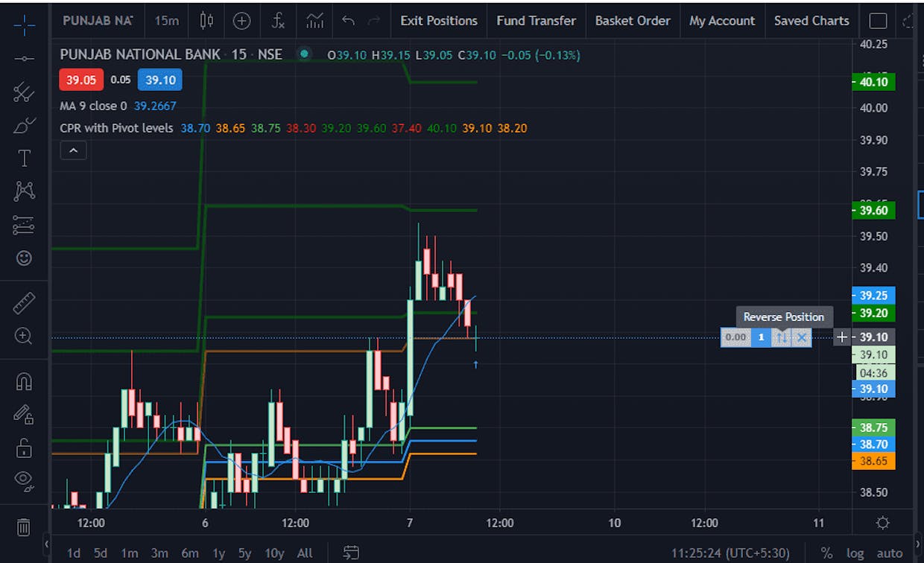Set date range to 5d
924x563 pixels.
pos(101,553)
